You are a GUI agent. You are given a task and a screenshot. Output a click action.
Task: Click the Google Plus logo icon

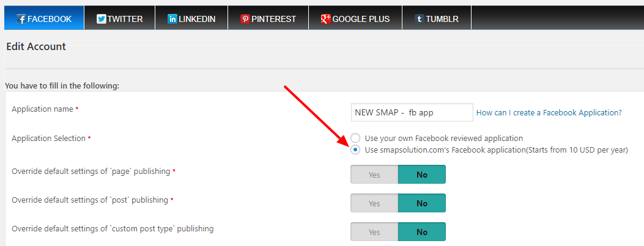(x=326, y=18)
